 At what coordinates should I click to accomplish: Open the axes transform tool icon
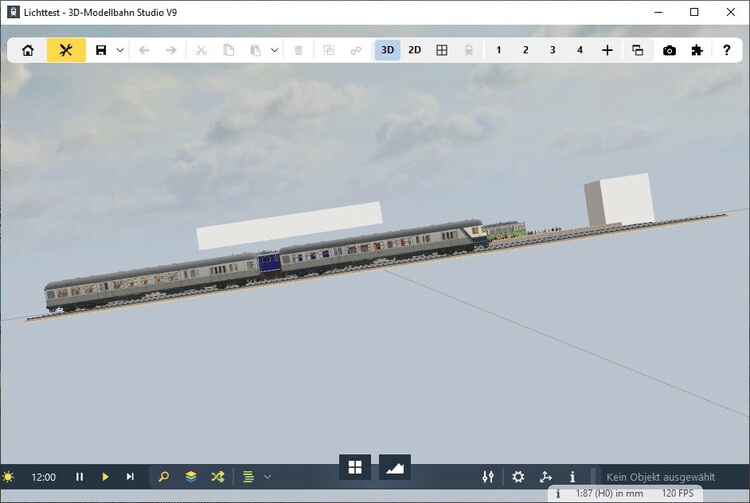click(x=545, y=477)
